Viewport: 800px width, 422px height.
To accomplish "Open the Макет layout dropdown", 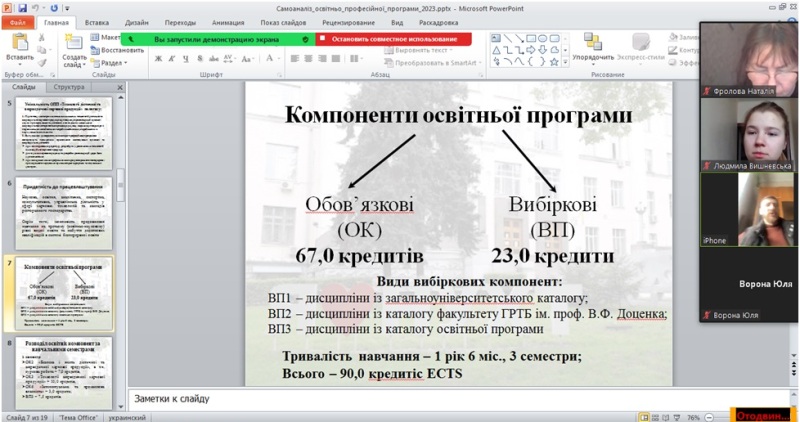I will (106, 37).
